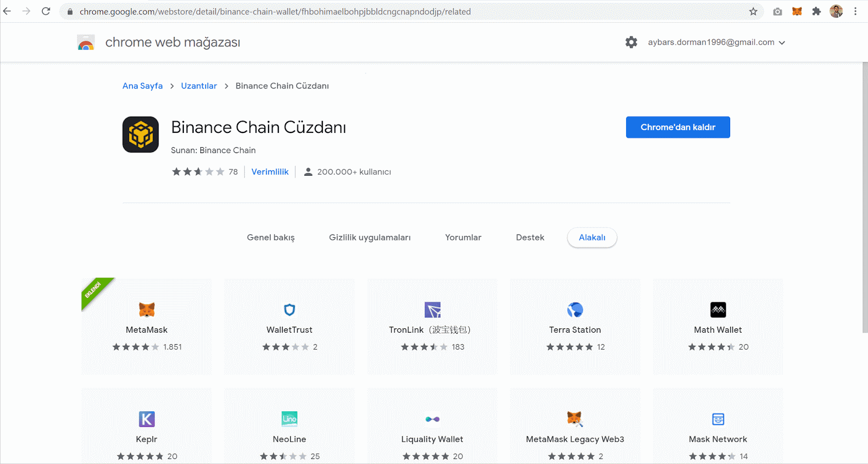Open the Terra Station extension name
The width and height of the screenshot is (868, 464).
pos(575,330)
